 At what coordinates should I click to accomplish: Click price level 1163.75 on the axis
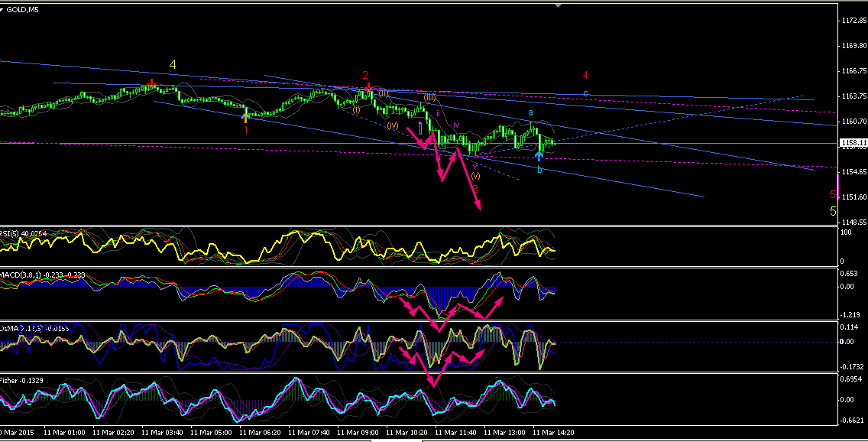pos(854,96)
